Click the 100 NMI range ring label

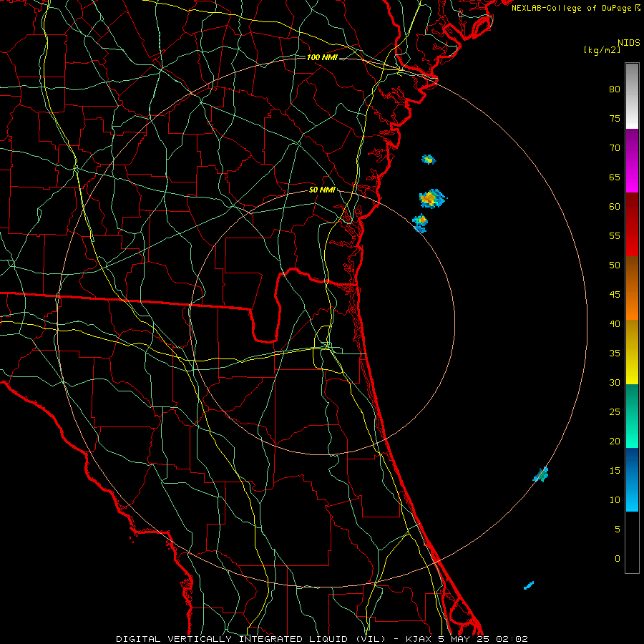coord(322,57)
